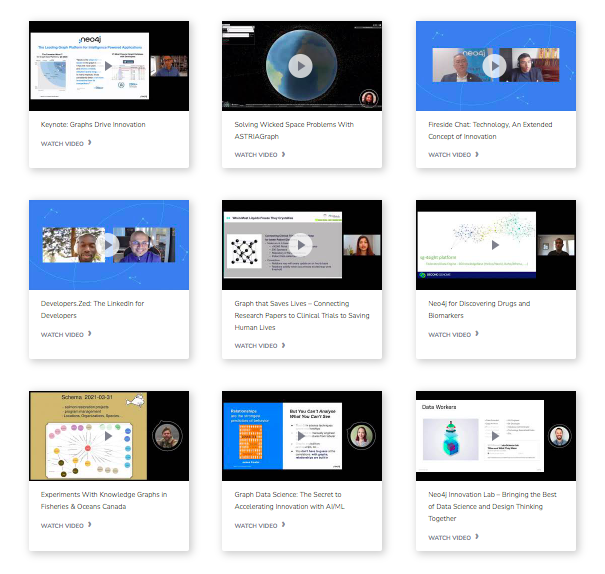This screenshot has width=605, height=574.
Task: Open title 'Graph that Saves Lives' text
Action: click(x=302, y=315)
